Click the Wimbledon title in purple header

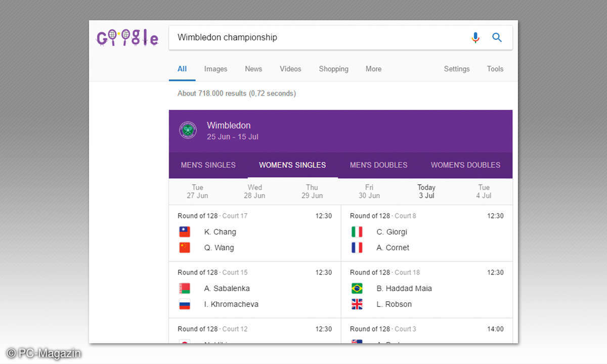229,125
